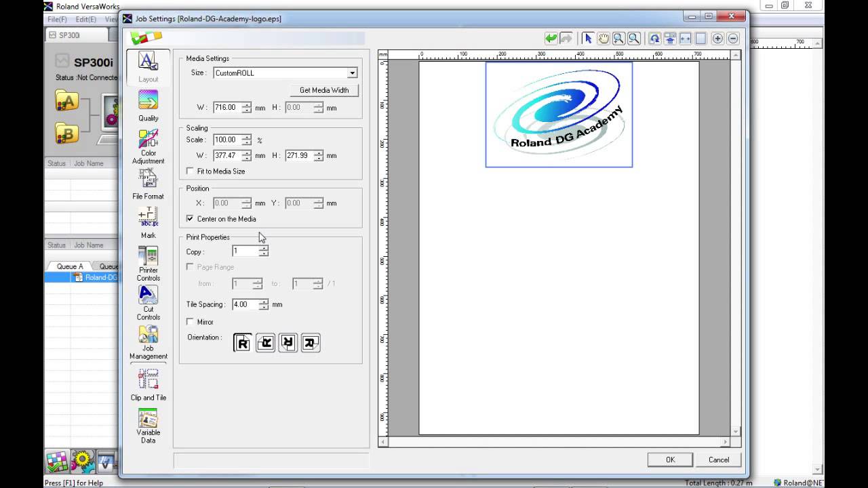Decrease the scaling width stepper
Screen dimensions: 868x488
click(246, 159)
